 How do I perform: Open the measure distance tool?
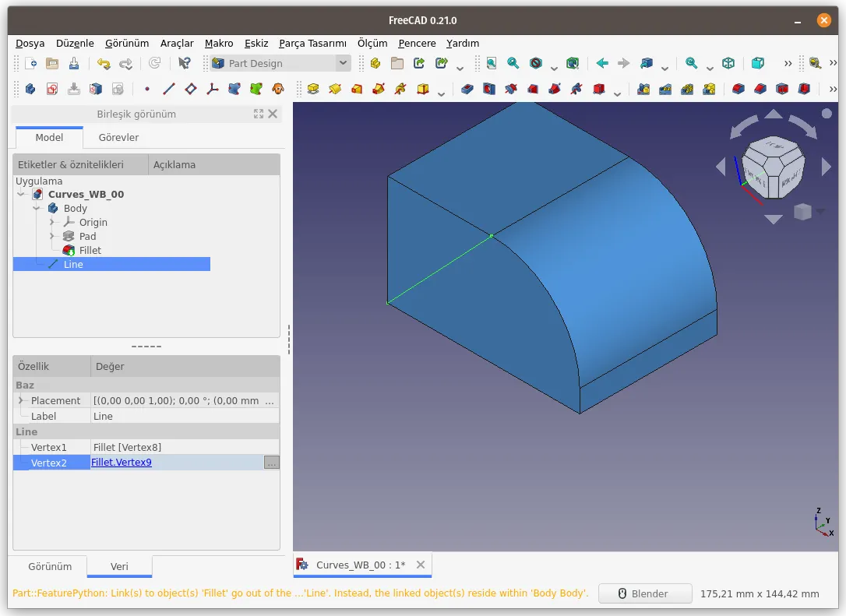click(x=816, y=64)
